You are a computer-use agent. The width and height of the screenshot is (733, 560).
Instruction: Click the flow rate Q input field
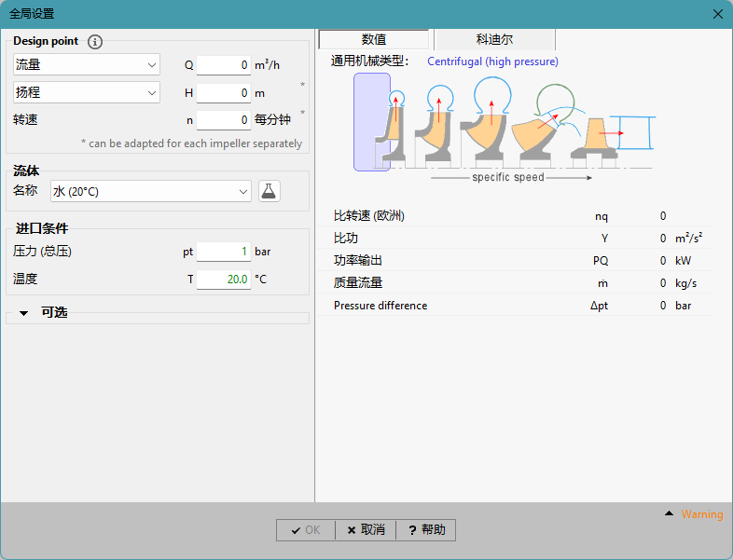224,65
